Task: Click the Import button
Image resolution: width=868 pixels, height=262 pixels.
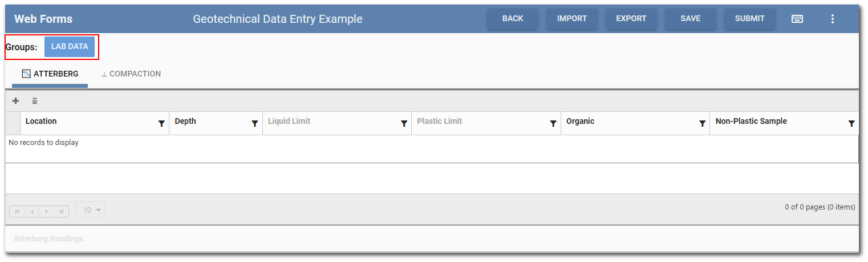Action: click(x=572, y=19)
